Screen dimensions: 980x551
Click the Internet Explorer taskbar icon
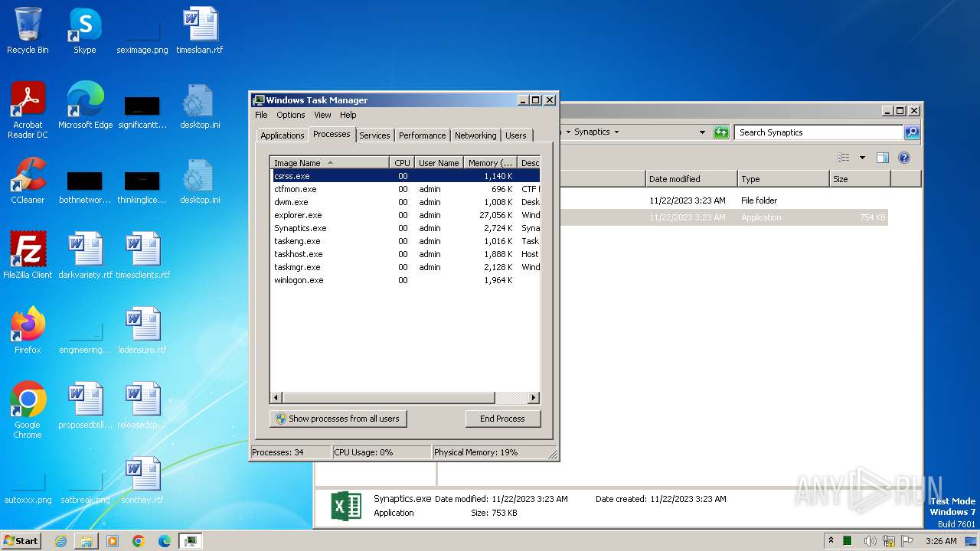click(x=60, y=541)
